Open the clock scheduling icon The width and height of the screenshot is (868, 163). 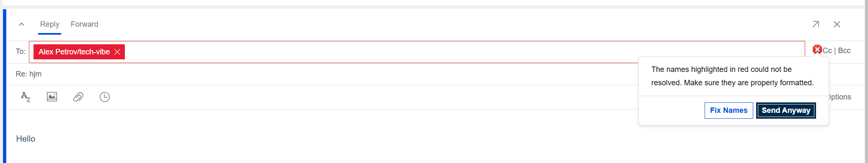point(105,97)
